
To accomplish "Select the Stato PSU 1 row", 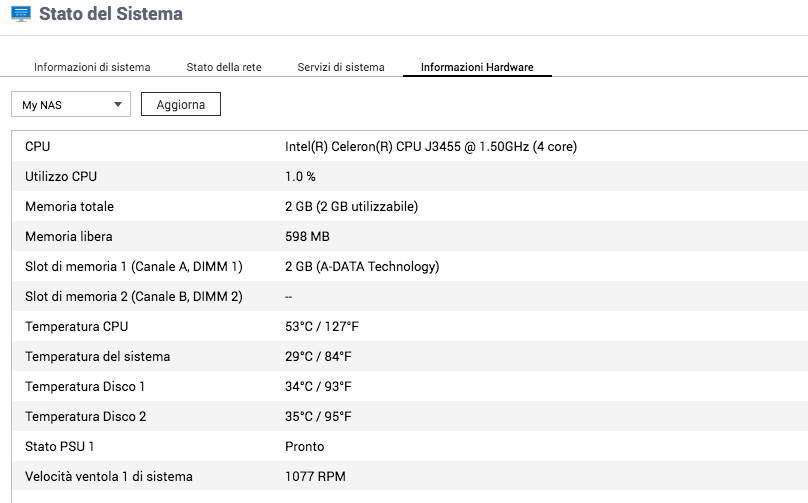I will 409,446.
